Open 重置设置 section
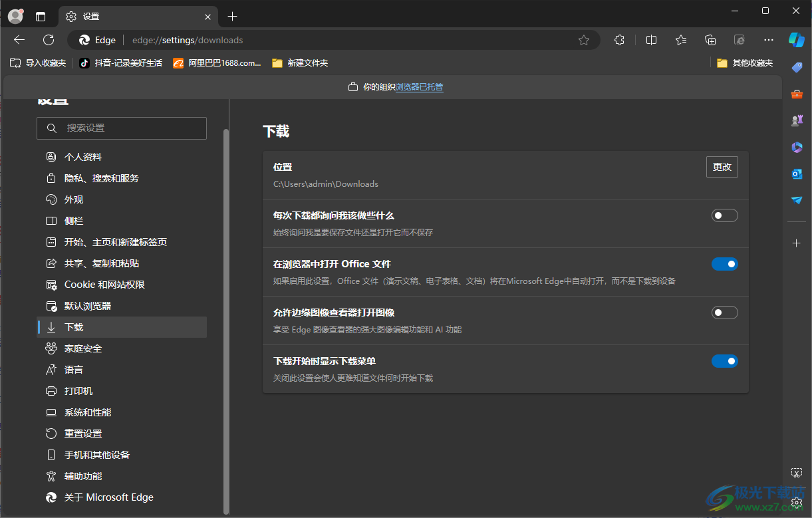The image size is (812, 518). [x=122, y=434]
